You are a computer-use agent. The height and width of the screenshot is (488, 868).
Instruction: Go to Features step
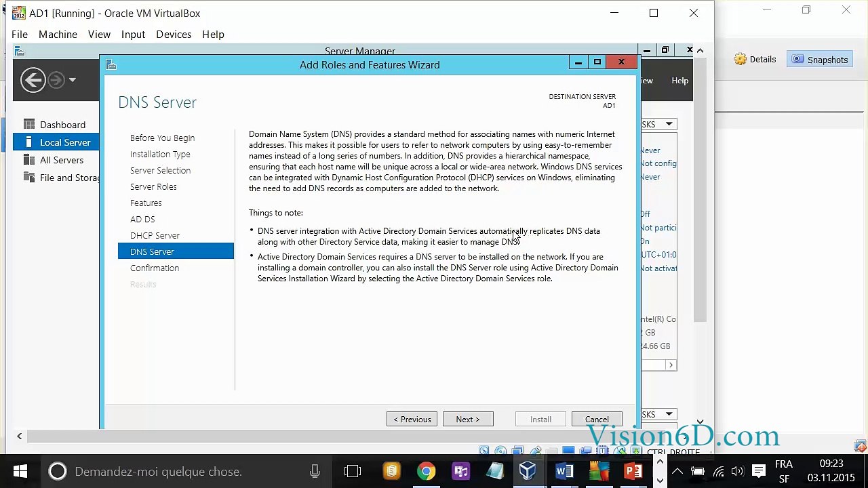[146, 203]
